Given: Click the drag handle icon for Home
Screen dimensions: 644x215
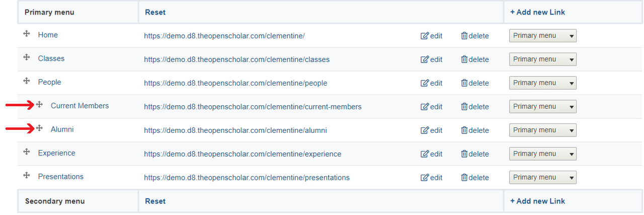Looking at the screenshot, I should 26,34.
